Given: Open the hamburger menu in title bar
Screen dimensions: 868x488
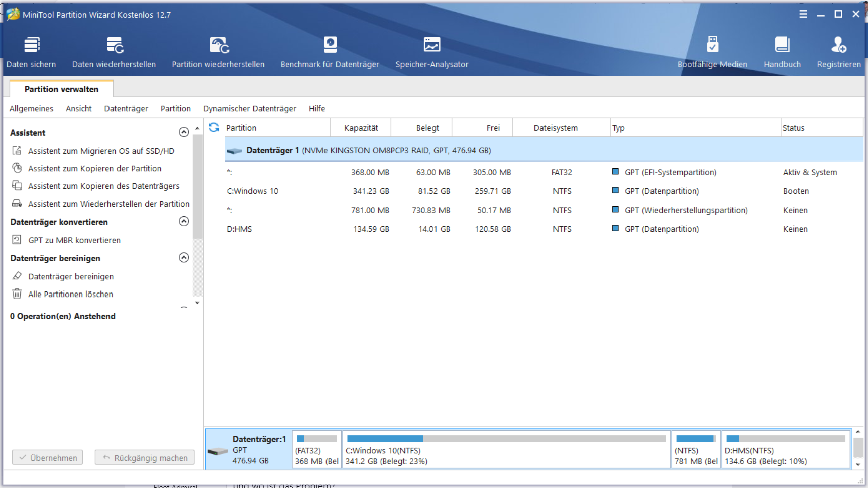Looking at the screenshot, I should tap(803, 14).
